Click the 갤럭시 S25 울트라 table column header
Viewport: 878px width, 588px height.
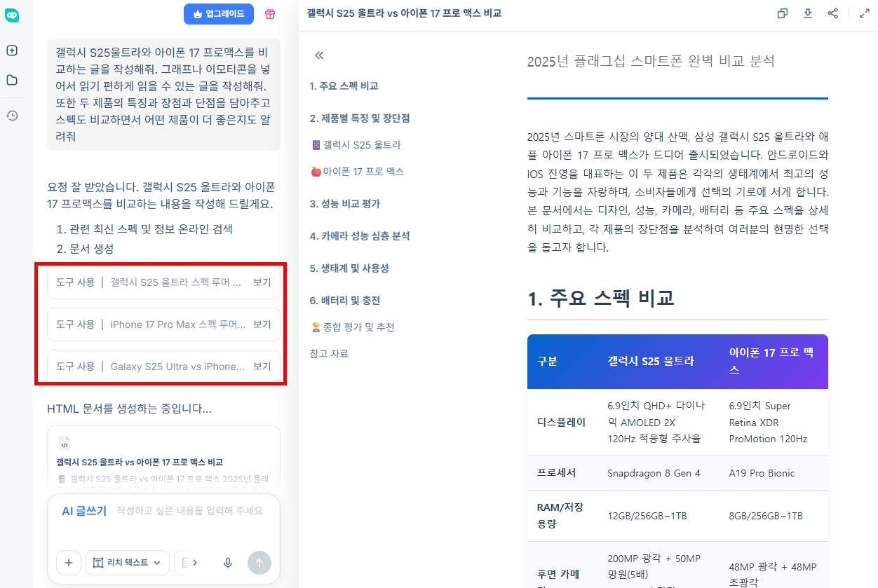pyautogui.click(x=651, y=362)
